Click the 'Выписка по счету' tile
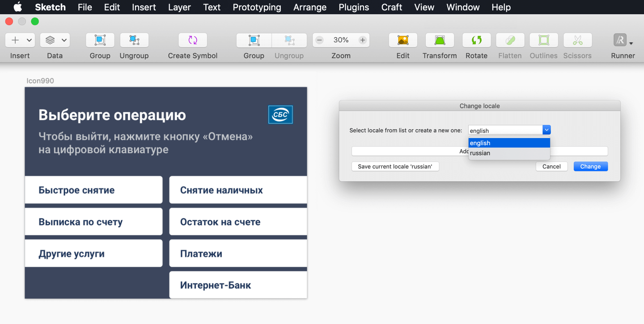Image resolution: width=644 pixels, height=324 pixels. [x=93, y=222]
